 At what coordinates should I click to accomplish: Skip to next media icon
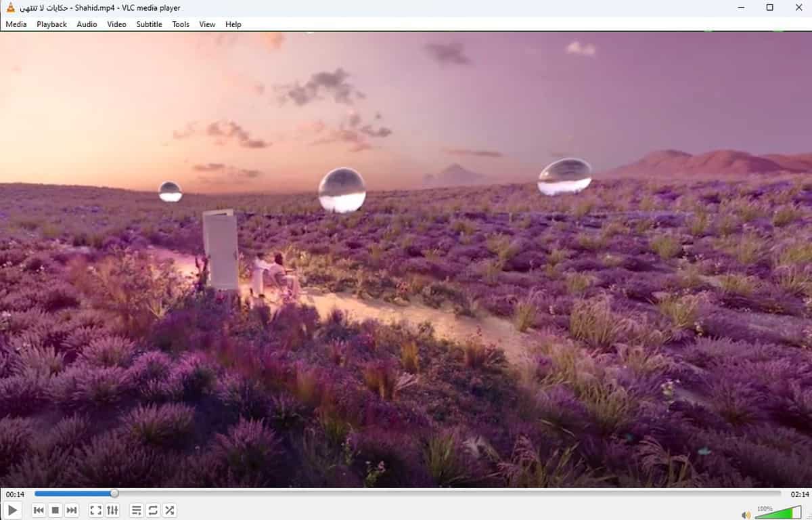(x=72, y=510)
